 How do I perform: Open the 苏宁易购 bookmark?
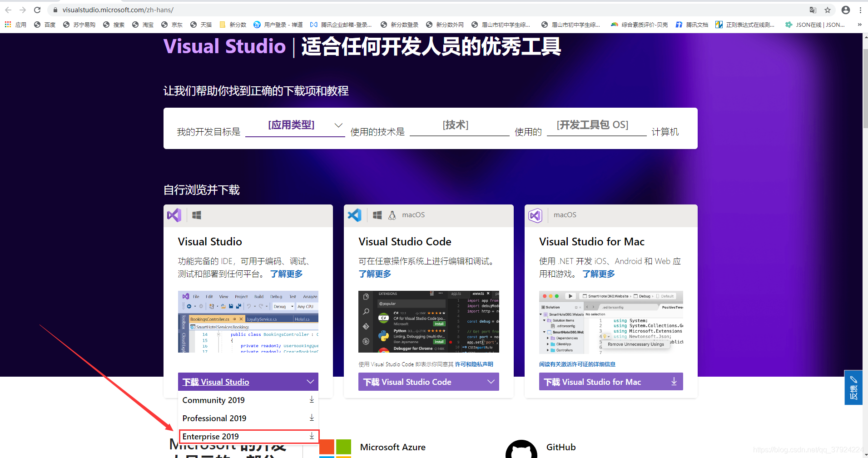tap(79, 25)
